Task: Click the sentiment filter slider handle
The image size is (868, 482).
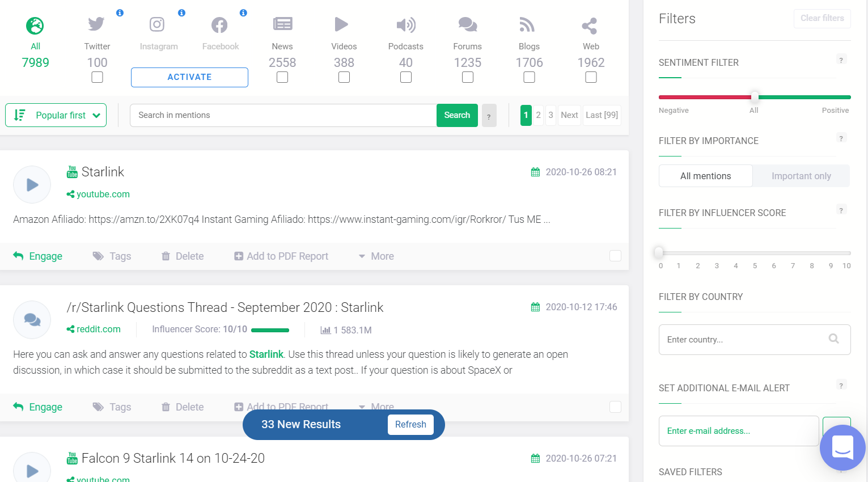Action: [755, 97]
